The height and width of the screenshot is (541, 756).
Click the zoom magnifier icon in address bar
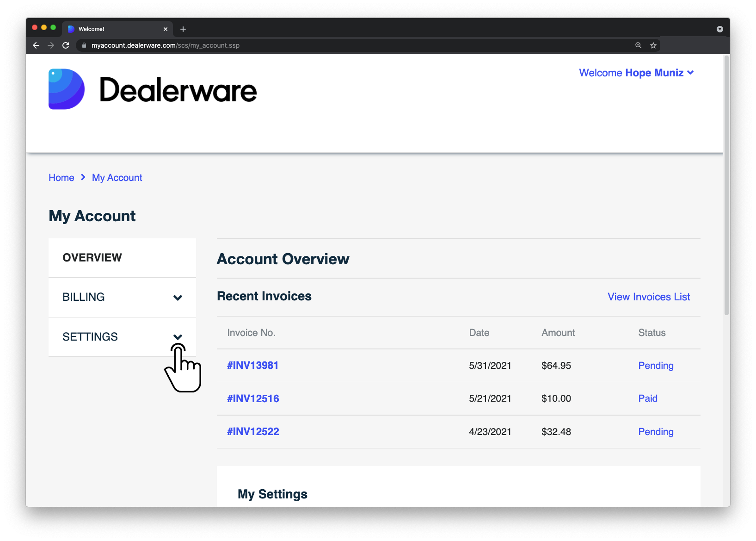639,45
